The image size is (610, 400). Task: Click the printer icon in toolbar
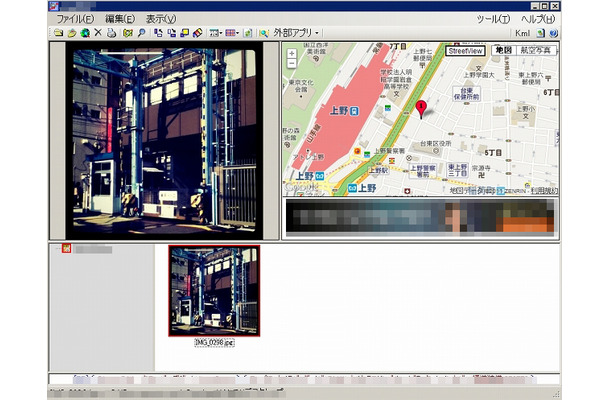[x=111, y=33]
